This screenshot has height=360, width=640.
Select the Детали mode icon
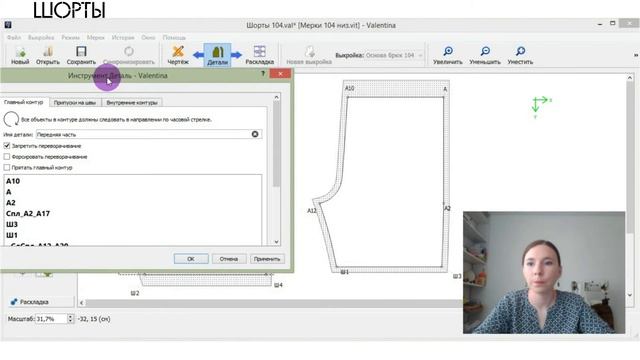pyautogui.click(x=218, y=56)
